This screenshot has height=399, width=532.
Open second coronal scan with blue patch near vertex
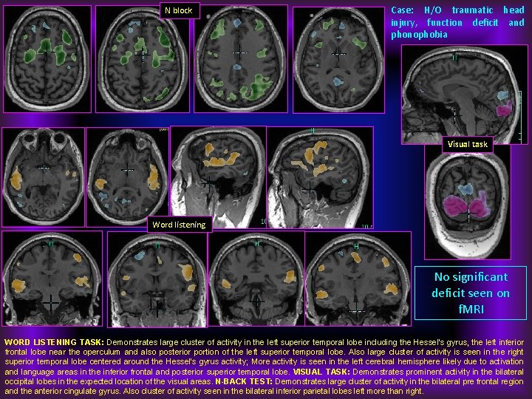[157, 279]
